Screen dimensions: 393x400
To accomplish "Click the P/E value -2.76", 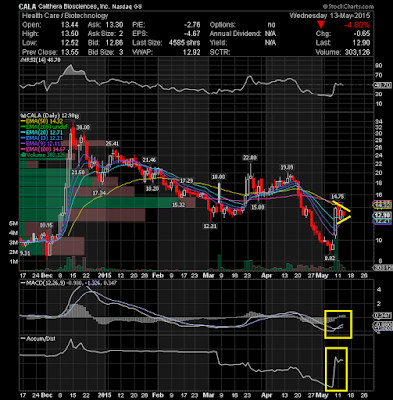I will [192, 25].
